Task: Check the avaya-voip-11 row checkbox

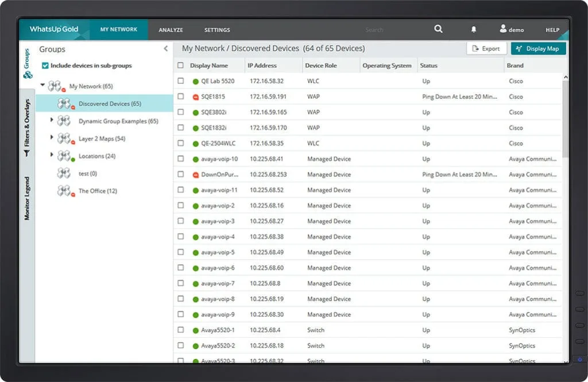Action: tap(181, 190)
